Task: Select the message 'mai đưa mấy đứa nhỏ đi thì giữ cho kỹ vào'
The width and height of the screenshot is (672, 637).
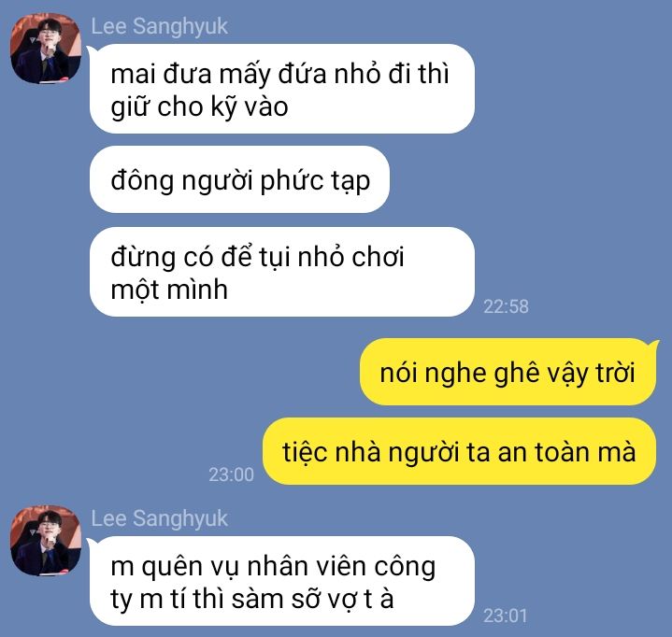Action: (x=282, y=89)
